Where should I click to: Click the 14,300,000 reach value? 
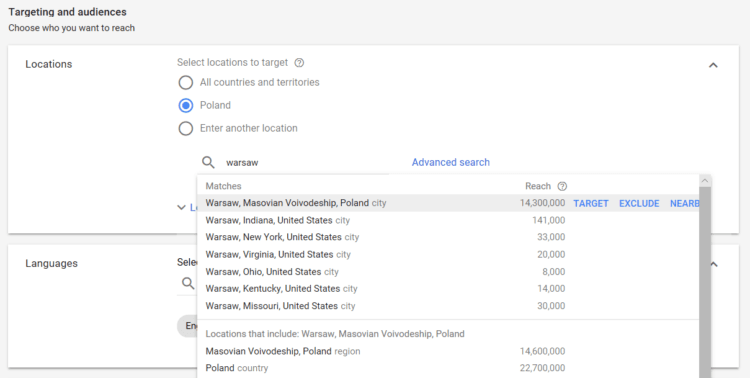pyautogui.click(x=542, y=203)
